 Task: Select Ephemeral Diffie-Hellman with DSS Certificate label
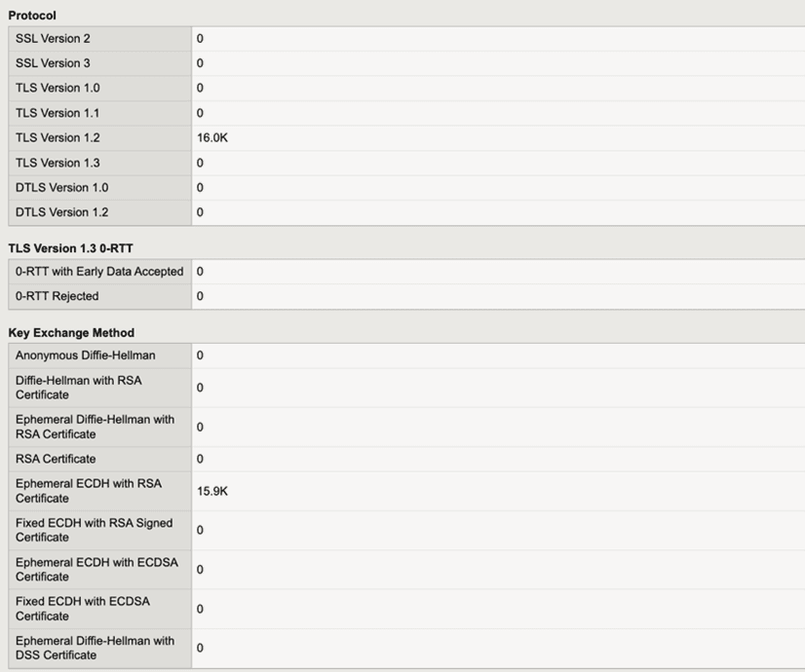pos(95,648)
